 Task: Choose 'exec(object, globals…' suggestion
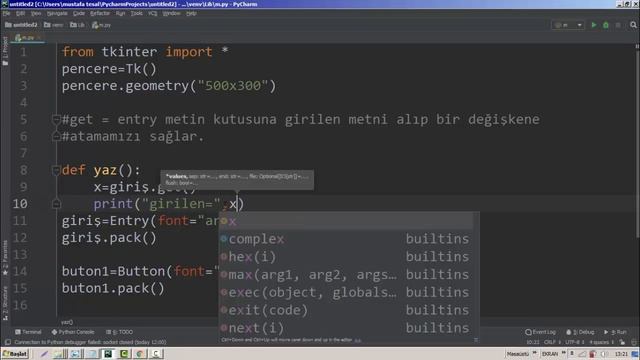[x=346, y=292]
